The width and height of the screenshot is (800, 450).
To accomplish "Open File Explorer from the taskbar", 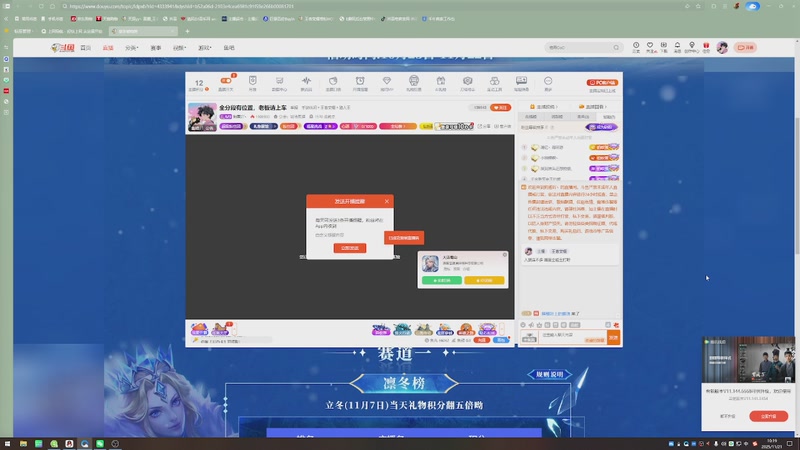I will (x=23, y=444).
